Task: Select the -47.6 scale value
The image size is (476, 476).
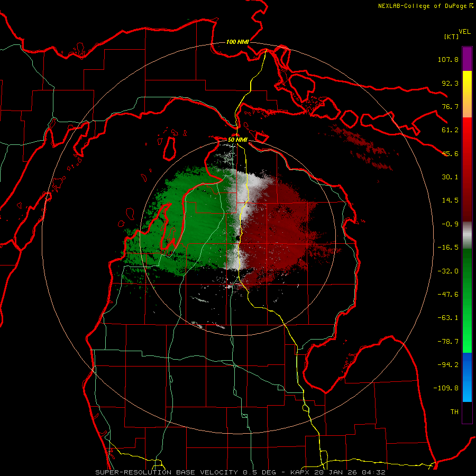Action: [448, 295]
